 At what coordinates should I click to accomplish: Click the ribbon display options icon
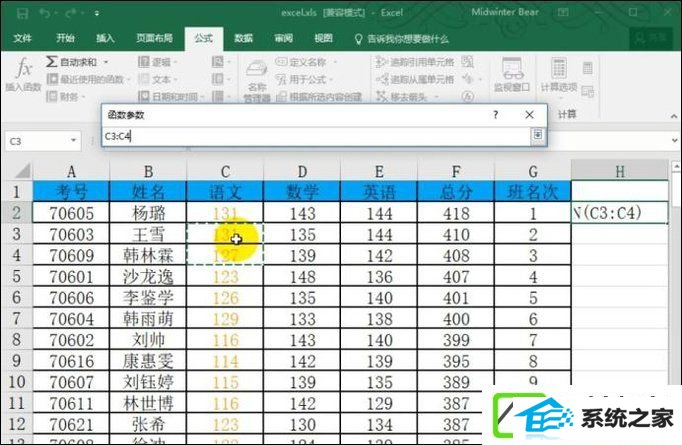click(x=563, y=13)
